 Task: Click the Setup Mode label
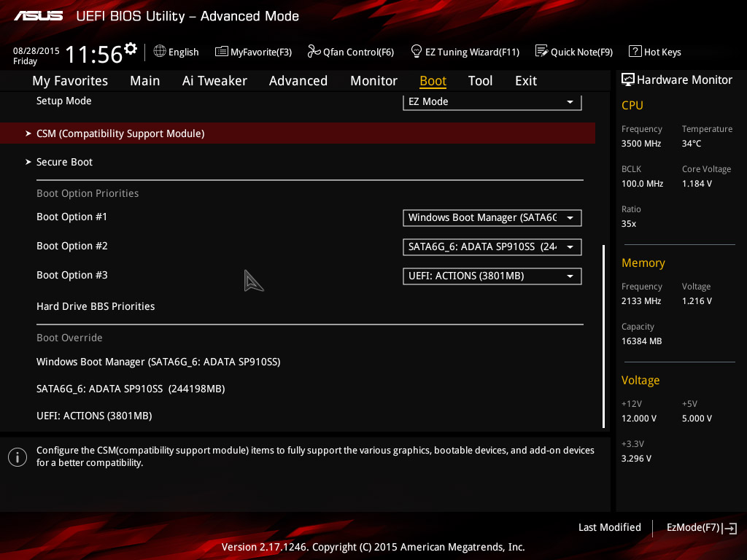tap(64, 101)
